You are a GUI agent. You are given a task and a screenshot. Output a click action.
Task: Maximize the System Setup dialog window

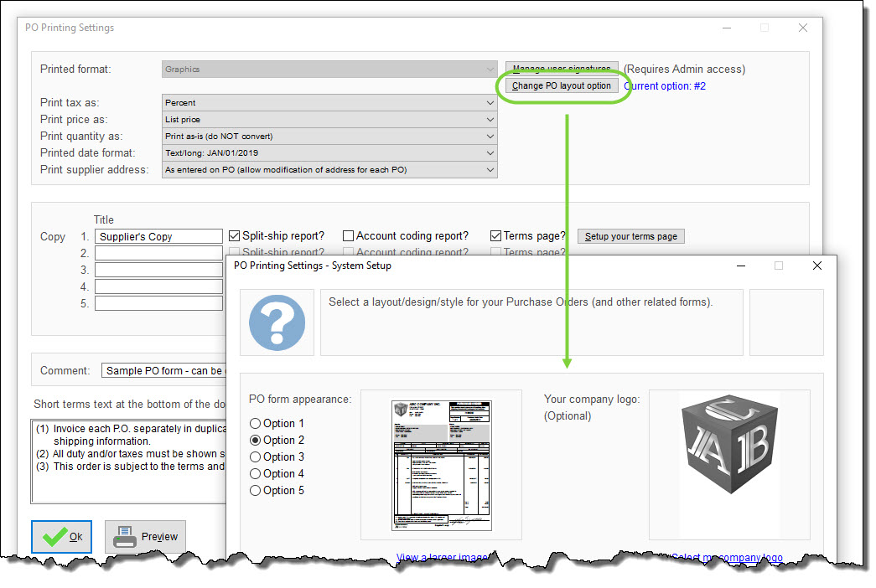tap(779, 266)
